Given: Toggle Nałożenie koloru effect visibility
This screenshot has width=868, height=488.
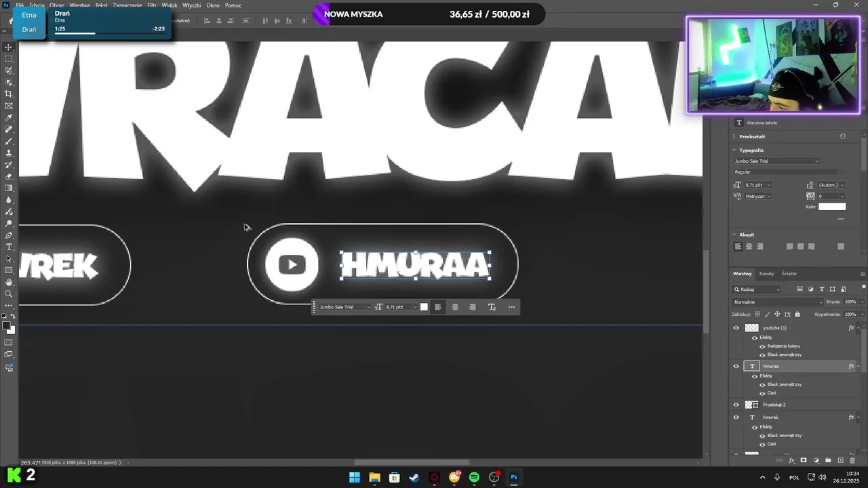Looking at the screenshot, I should [762, 346].
